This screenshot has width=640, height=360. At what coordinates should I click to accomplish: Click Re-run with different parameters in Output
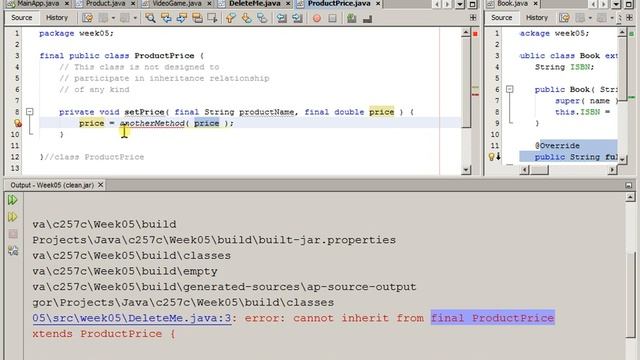[x=12, y=217]
